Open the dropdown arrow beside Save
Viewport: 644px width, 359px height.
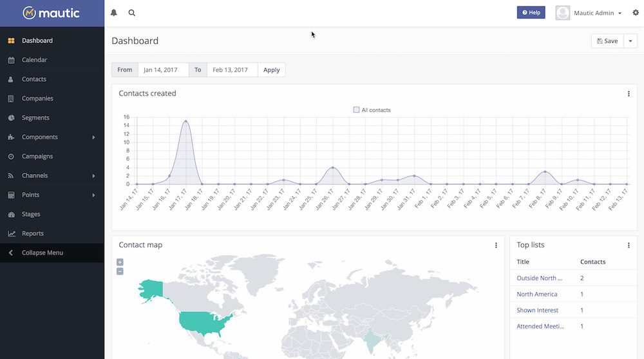pyautogui.click(x=630, y=41)
